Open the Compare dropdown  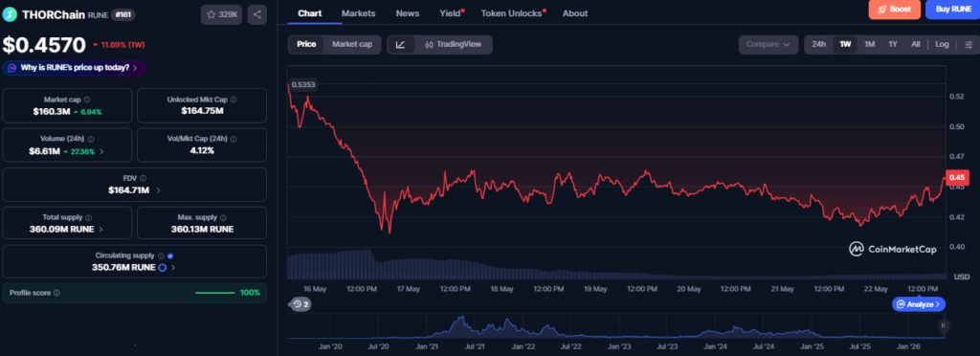(x=768, y=44)
